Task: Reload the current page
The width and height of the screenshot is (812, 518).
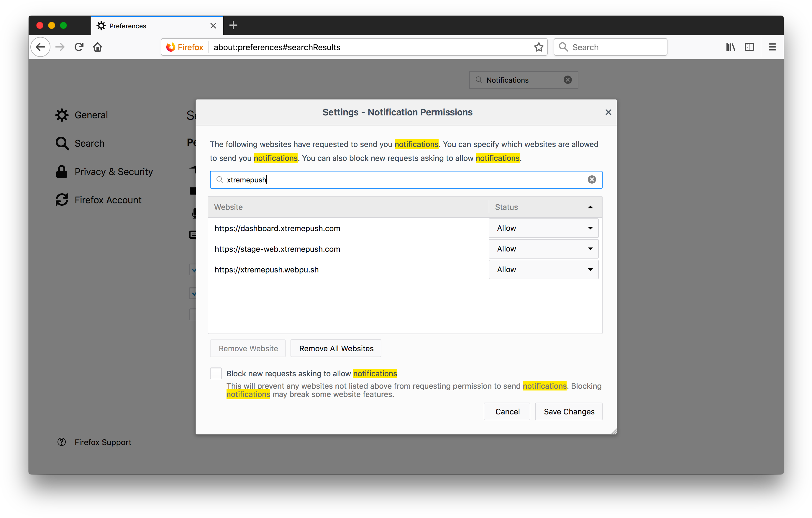Action: pyautogui.click(x=79, y=47)
